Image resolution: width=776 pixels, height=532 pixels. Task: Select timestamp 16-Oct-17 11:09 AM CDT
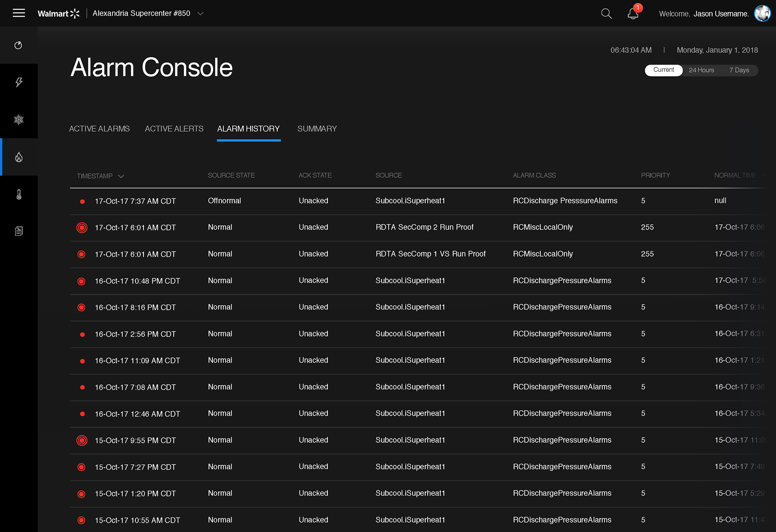pyautogui.click(x=137, y=361)
